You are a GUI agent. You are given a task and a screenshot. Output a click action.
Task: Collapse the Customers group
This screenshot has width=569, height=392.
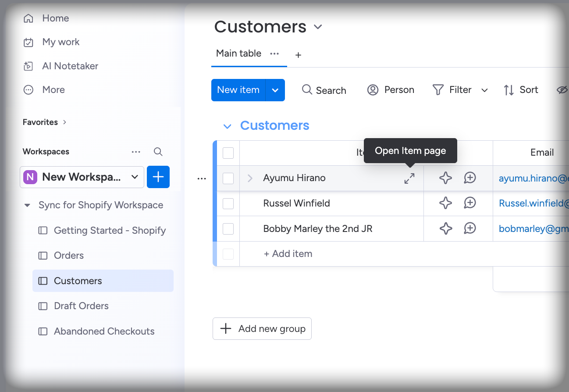(x=227, y=126)
